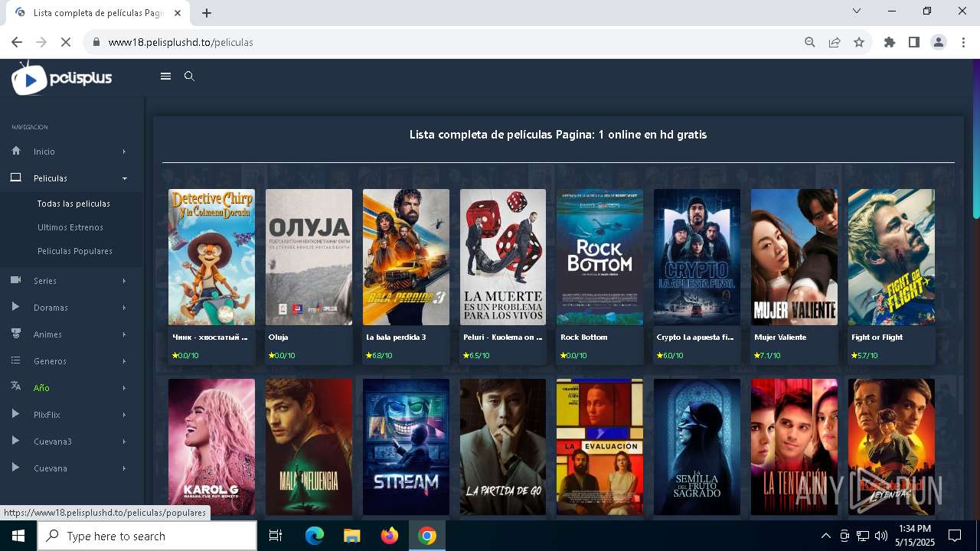This screenshot has width=980, height=551.
Task: Expand the Inicio submenu arrow
Action: tap(124, 152)
